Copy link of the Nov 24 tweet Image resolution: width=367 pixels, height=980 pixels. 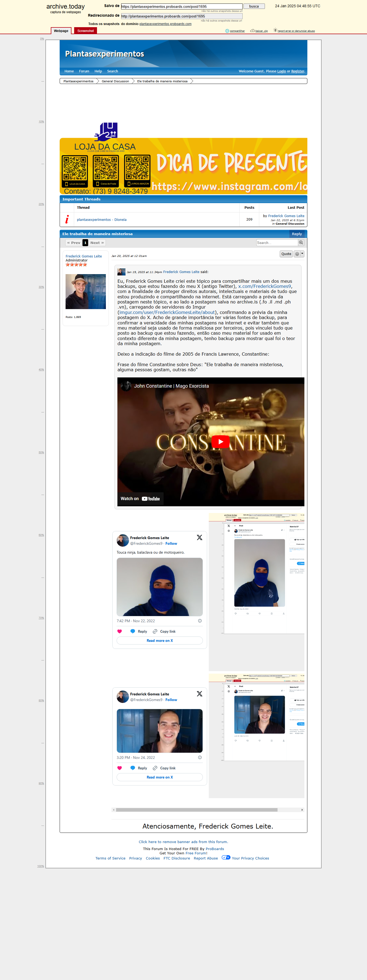pyautogui.click(x=164, y=768)
